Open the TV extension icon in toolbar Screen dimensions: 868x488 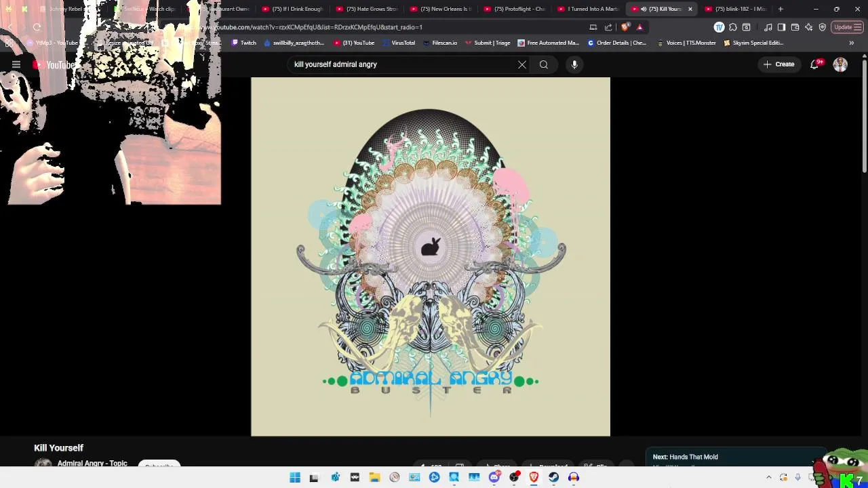719,27
